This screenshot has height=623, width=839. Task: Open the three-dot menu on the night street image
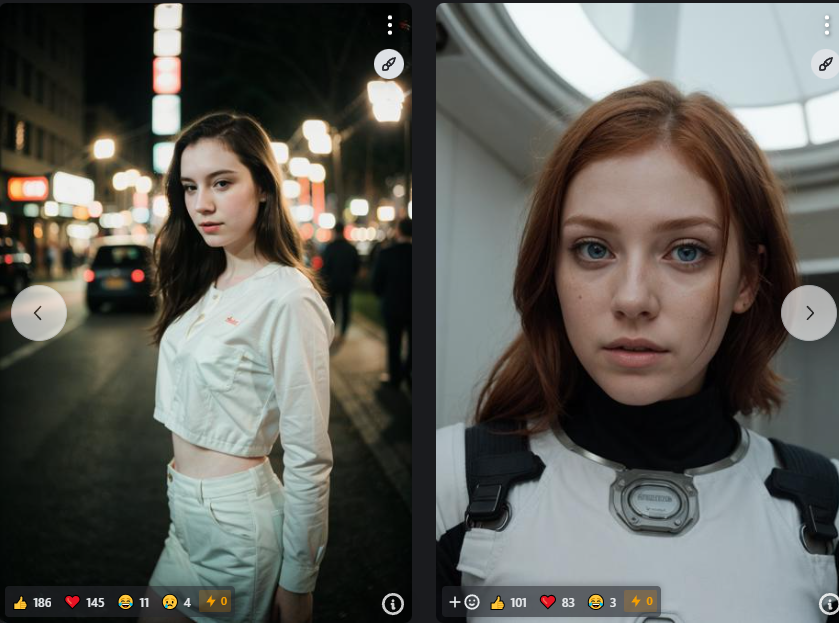point(390,25)
